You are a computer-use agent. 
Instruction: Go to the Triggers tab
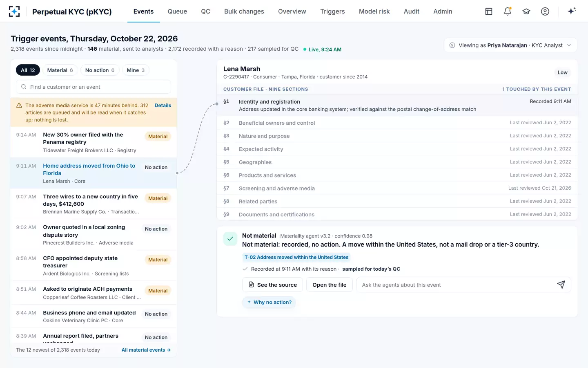(332, 11)
